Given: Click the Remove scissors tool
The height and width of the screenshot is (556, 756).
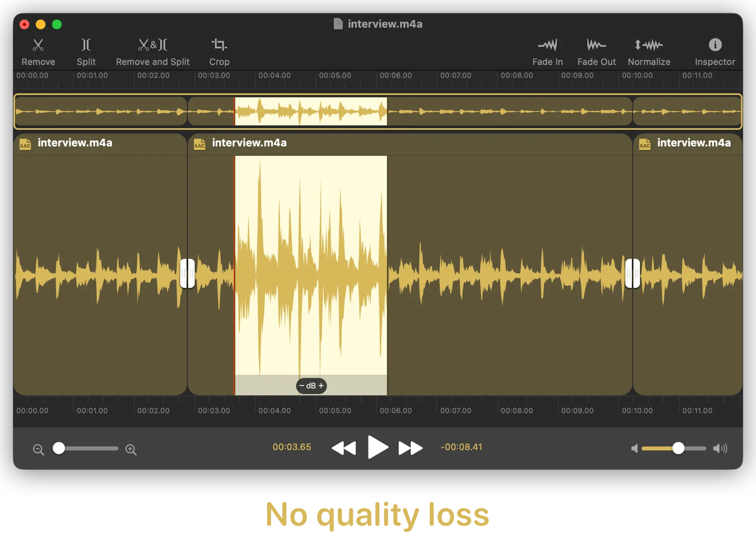Looking at the screenshot, I should (38, 51).
